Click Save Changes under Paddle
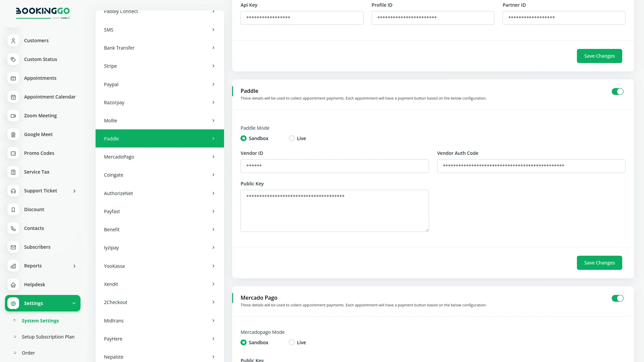Viewport: 644px width, 362px height. click(599, 263)
